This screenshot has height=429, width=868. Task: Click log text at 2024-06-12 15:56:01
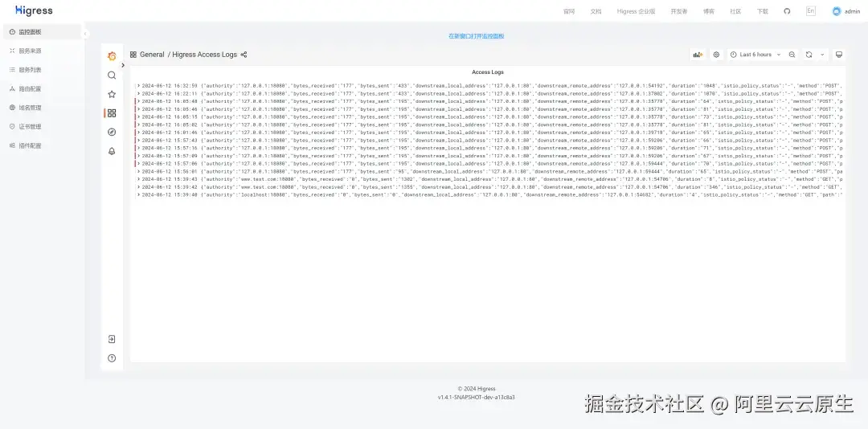pos(492,171)
